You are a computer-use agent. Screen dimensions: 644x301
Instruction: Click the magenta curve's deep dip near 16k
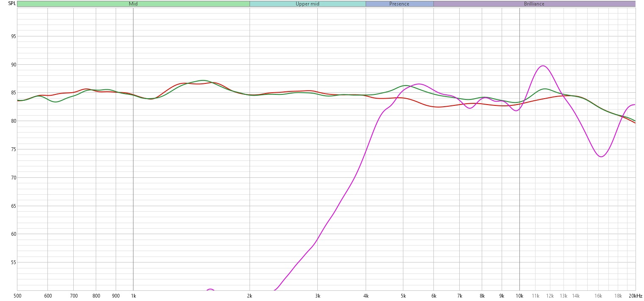(601, 157)
